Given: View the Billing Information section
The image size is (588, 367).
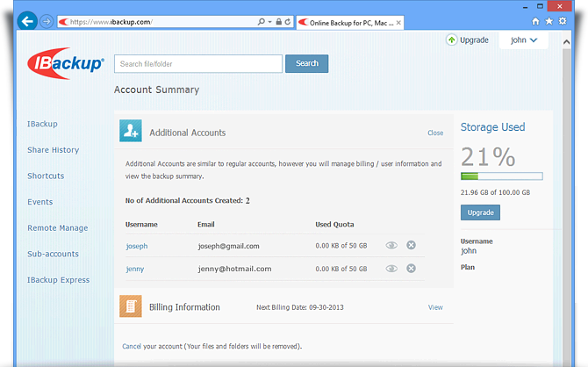Looking at the screenshot, I should [x=435, y=307].
